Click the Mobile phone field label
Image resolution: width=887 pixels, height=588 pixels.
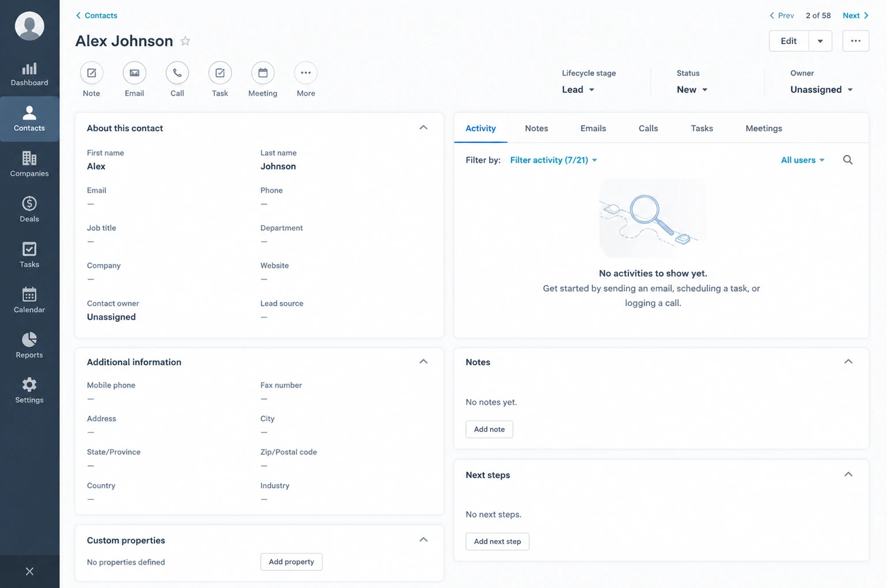[x=111, y=385]
